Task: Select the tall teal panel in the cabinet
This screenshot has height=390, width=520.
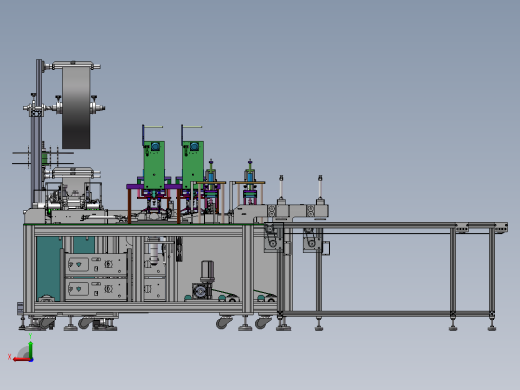Action: tap(49, 269)
